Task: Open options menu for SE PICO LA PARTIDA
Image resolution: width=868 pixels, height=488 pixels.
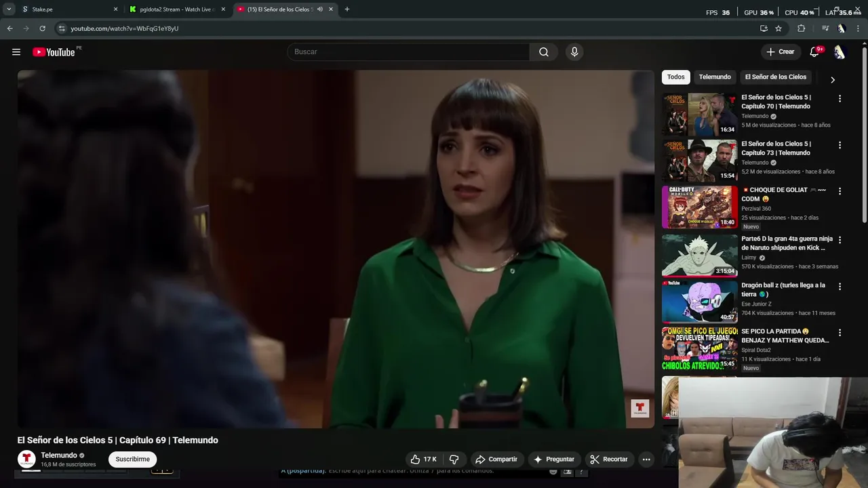Action: tap(840, 333)
